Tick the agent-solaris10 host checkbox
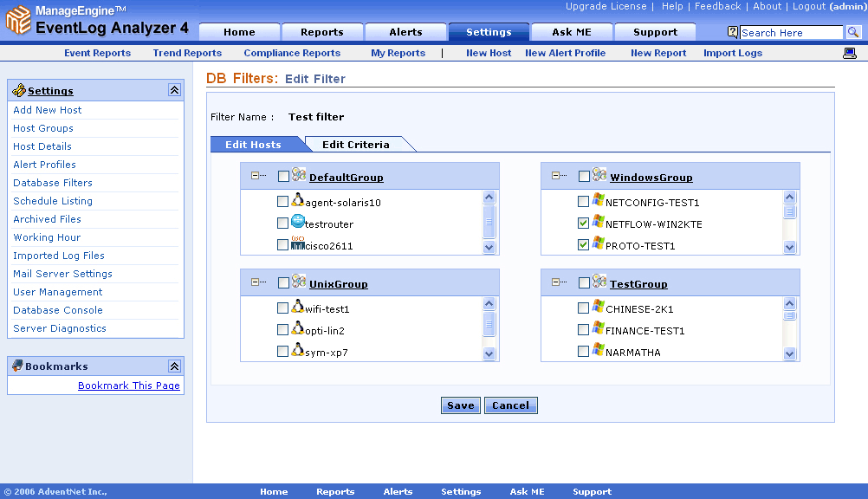Screen dimensions: 868x499 [282, 202]
